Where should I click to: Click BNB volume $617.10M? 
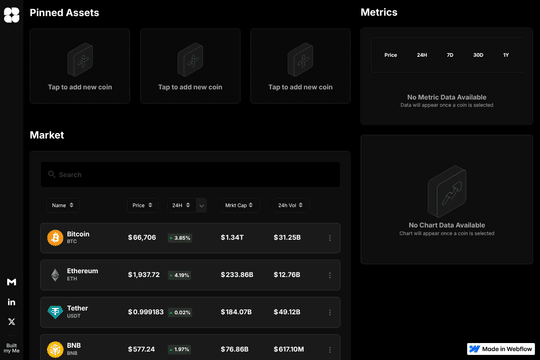coord(289,349)
